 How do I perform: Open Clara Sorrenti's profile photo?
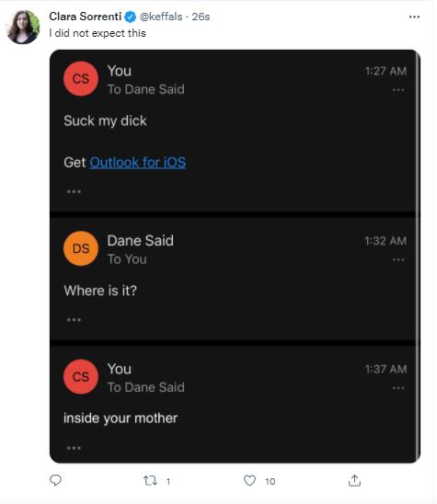pos(23,27)
